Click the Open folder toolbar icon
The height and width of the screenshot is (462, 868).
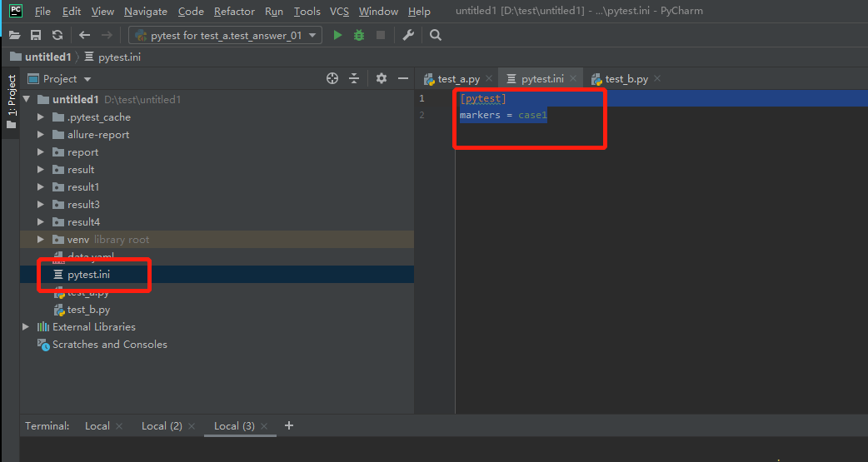[15, 36]
